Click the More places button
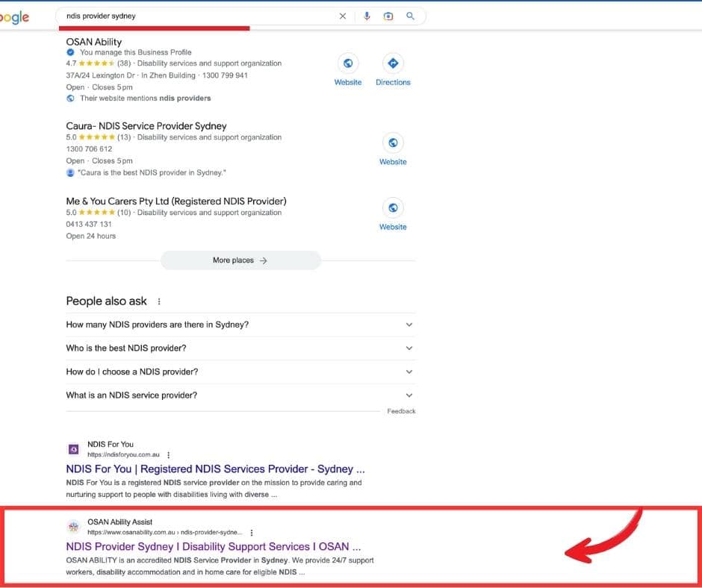The height and width of the screenshot is (588, 702). coord(240,260)
